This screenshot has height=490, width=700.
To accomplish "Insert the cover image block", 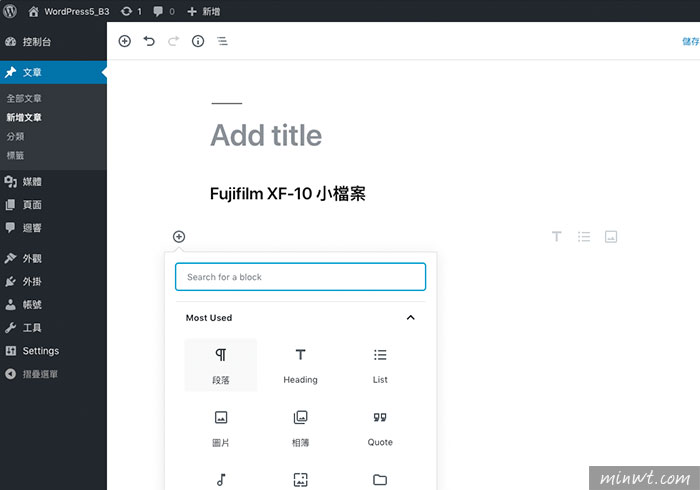I will point(300,479).
